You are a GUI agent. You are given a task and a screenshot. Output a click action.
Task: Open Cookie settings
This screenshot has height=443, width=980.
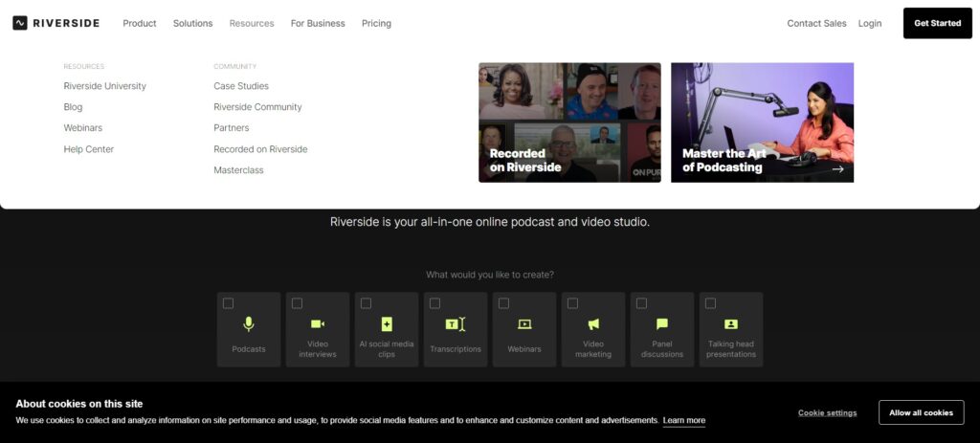click(x=828, y=413)
